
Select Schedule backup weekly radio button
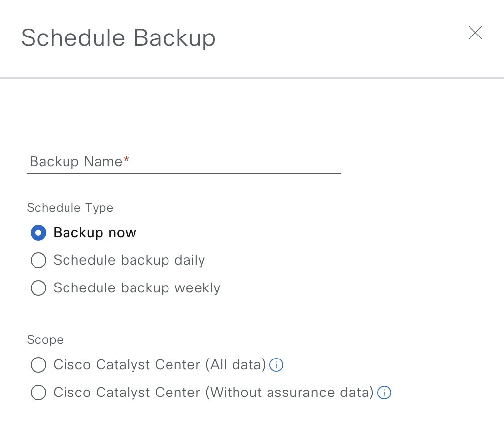[38, 288]
